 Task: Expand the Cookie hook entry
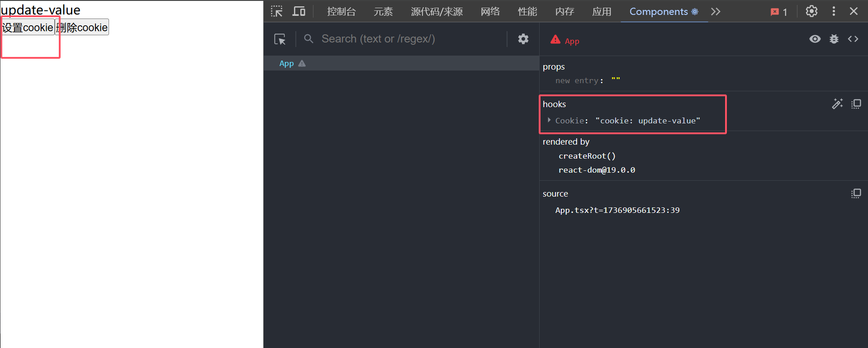click(x=549, y=120)
